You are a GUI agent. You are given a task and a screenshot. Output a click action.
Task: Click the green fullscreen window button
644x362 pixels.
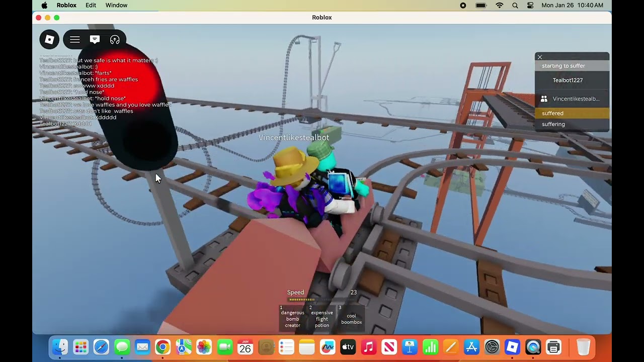tap(57, 18)
